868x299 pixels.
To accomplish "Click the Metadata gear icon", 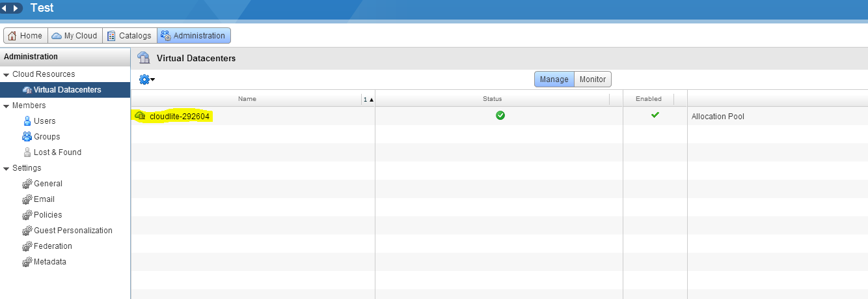I will pos(27,262).
